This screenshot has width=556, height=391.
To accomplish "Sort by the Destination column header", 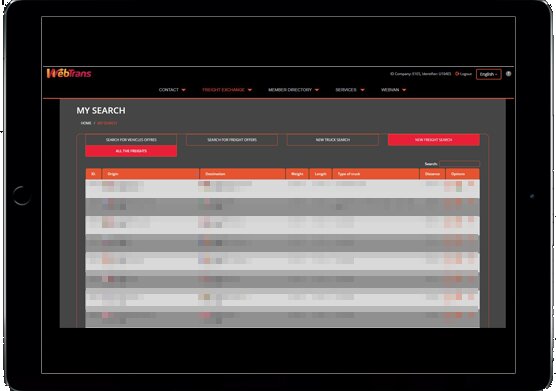I will click(243, 174).
